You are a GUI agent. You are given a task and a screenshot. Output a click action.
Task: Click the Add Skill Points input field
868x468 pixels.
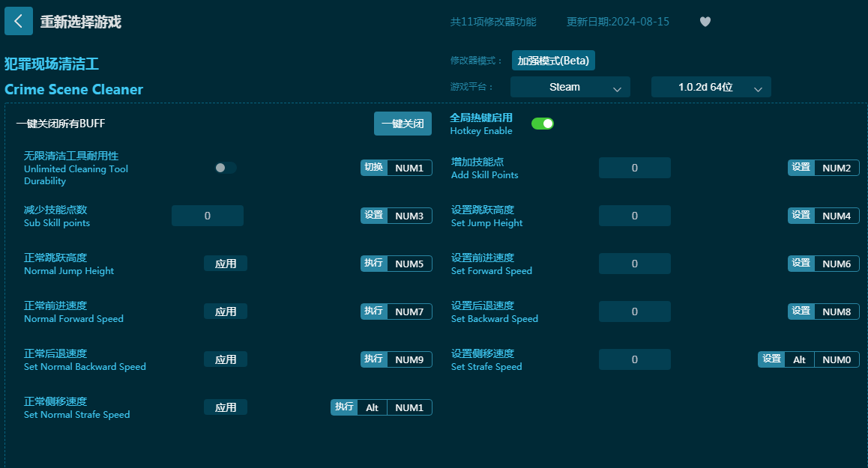[x=634, y=168]
